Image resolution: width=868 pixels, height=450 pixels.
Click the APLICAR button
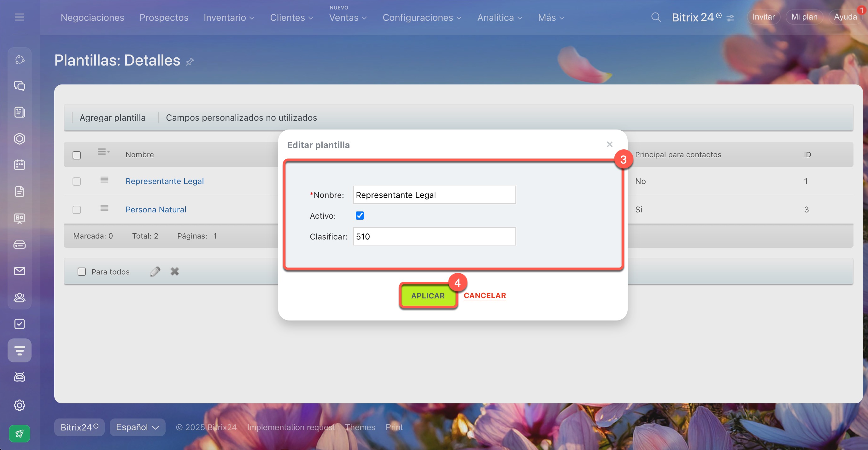click(x=428, y=296)
